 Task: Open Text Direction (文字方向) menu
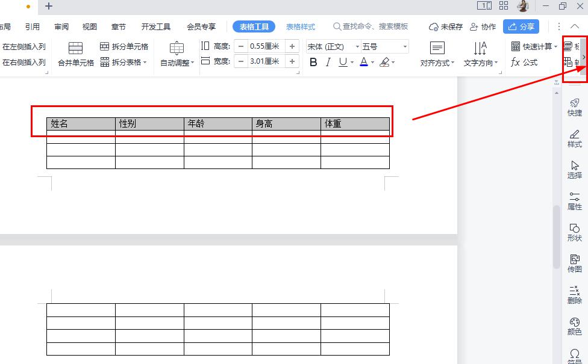481,54
